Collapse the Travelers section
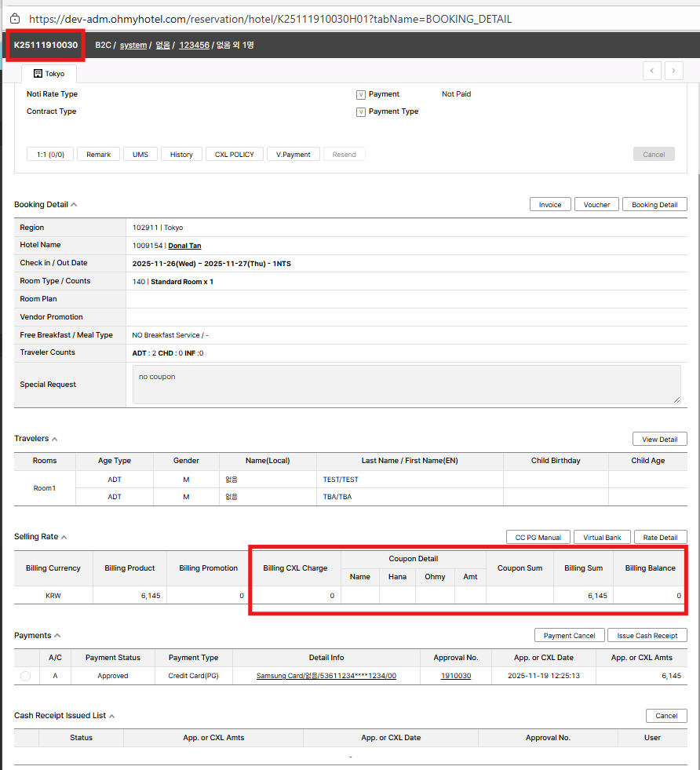Viewport: 700px width, 770px height. point(55,439)
